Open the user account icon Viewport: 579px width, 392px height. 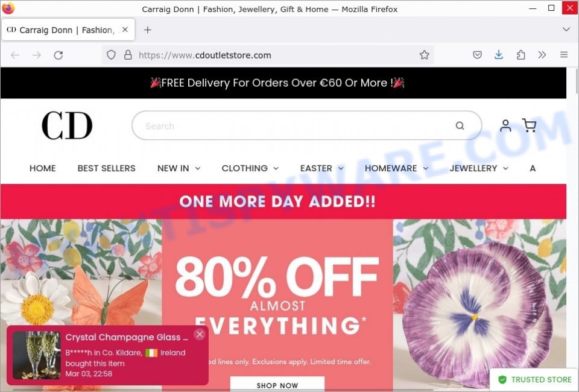(505, 125)
